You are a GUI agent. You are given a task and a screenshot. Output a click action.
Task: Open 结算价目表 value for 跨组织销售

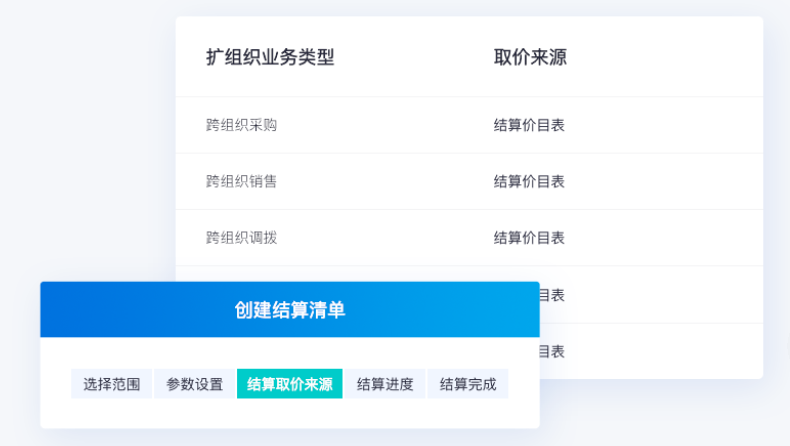pos(529,181)
